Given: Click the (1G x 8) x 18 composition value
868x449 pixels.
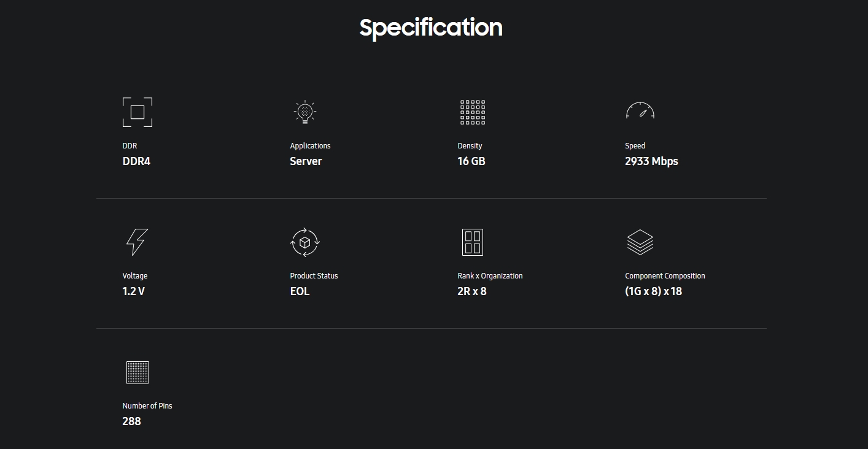Looking at the screenshot, I should 654,291.
